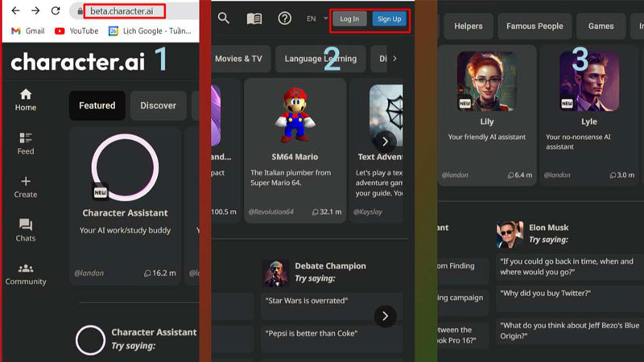Expand the EN language dropdown

(317, 19)
